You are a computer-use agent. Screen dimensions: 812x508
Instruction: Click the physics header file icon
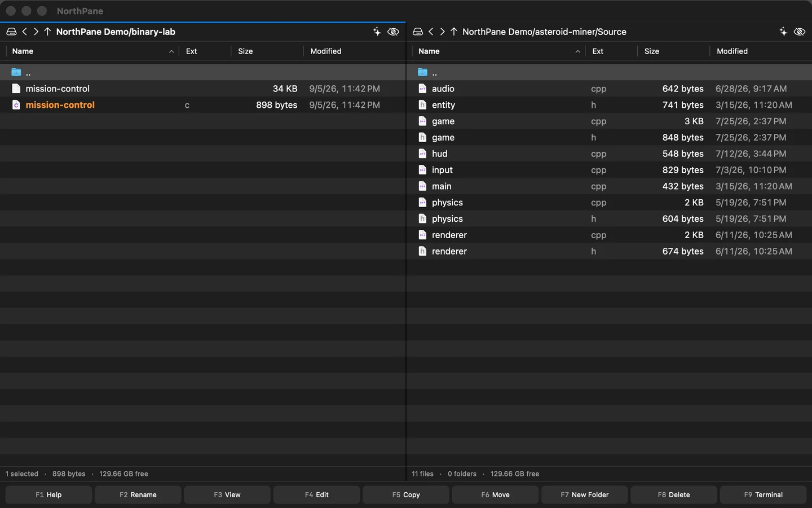tap(422, 218)
